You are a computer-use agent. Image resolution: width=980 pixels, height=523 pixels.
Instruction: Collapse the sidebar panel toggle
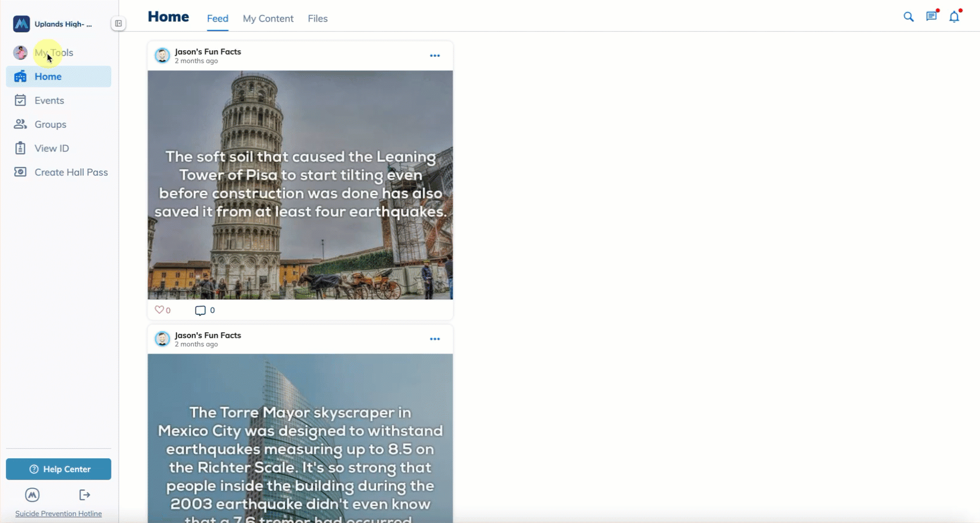[x=118, y=24]
